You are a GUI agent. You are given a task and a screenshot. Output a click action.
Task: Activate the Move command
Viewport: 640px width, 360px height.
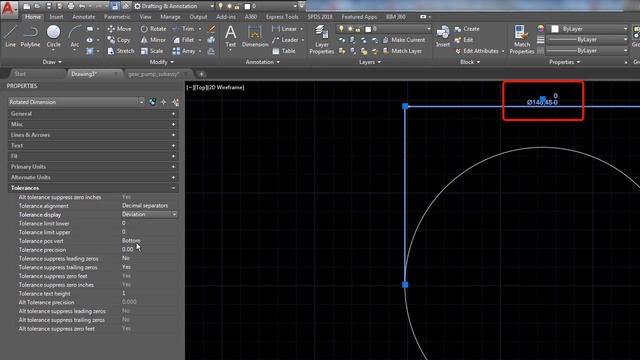point(119,29)
